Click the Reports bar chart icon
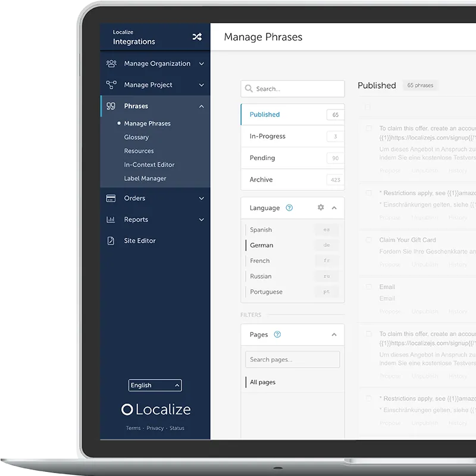Screen dimensions: 476x476 pos(110,220)
